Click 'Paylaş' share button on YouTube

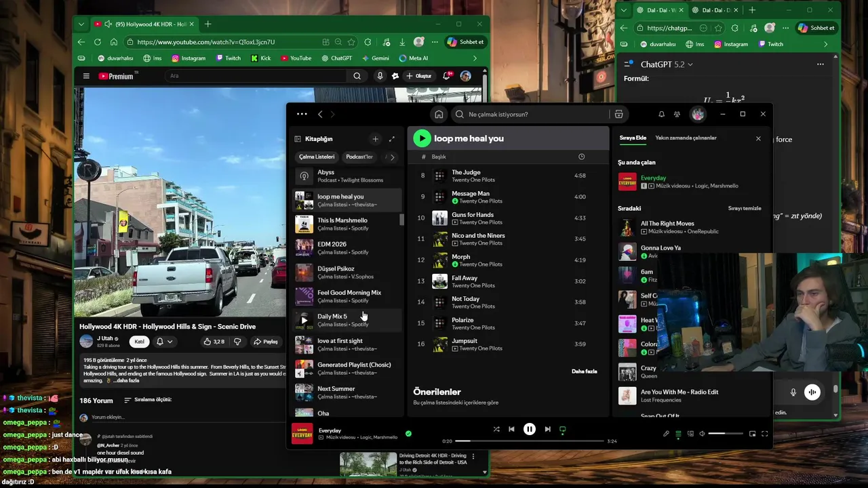(x=266, y=342)
